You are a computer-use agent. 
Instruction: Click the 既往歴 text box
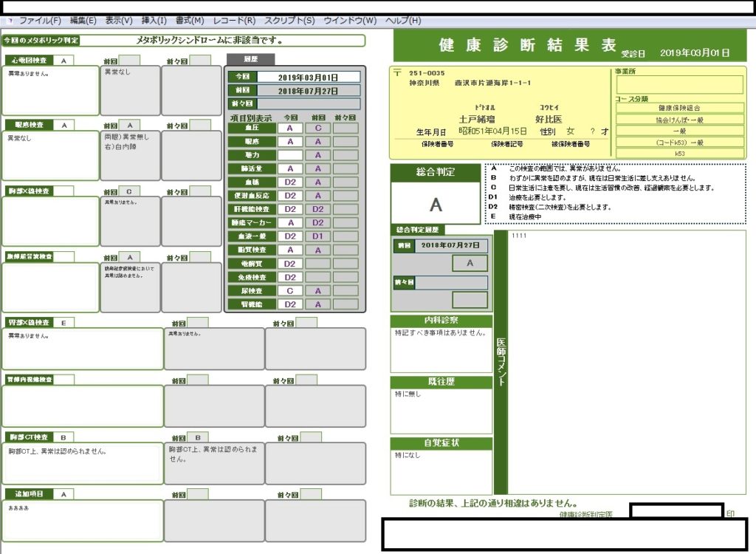[441, 411]
